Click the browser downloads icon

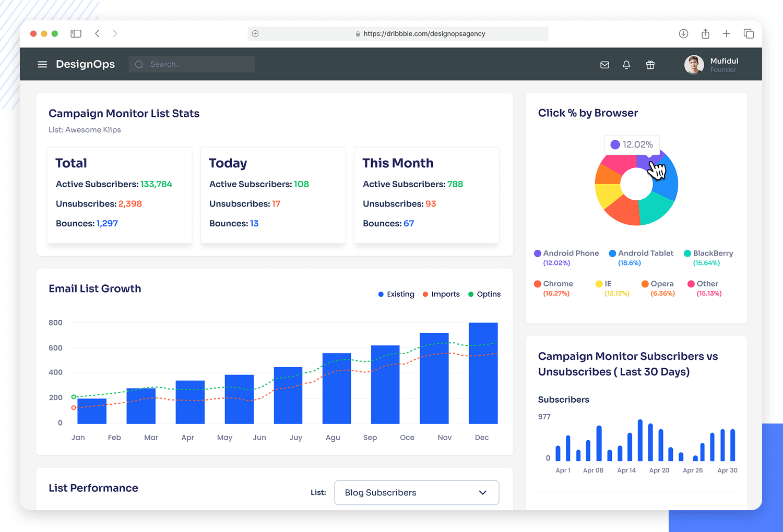pos(683,33)
